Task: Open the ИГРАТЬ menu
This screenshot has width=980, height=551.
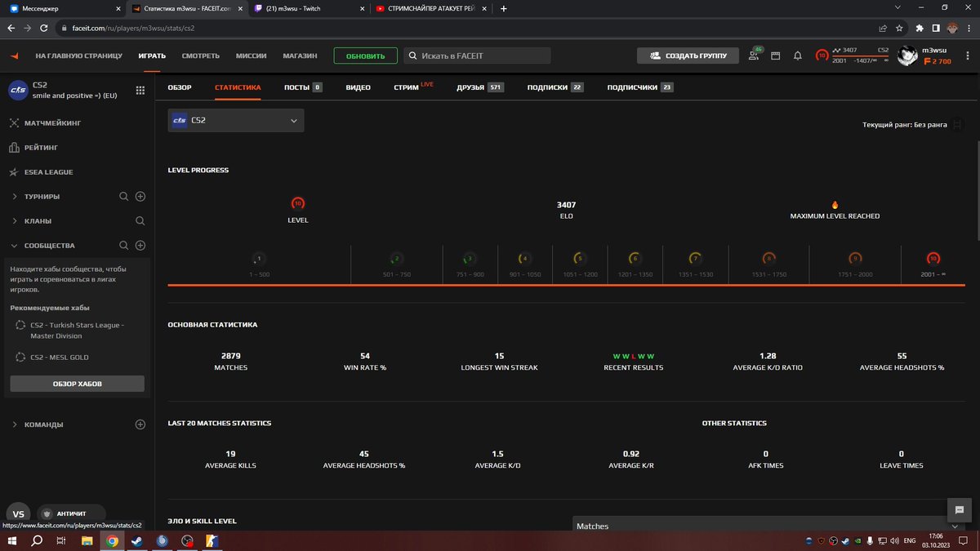Action: (152, 56)
